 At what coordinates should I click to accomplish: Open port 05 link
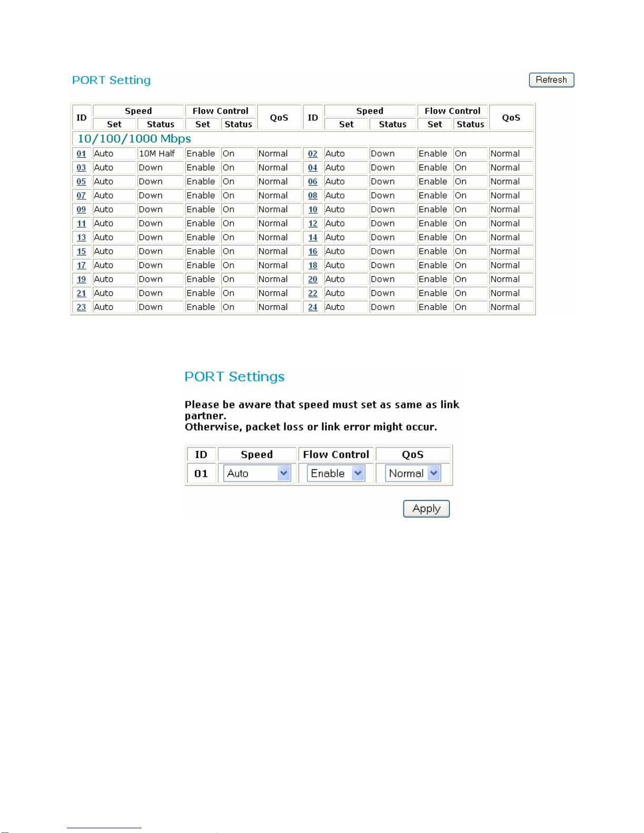81,182
